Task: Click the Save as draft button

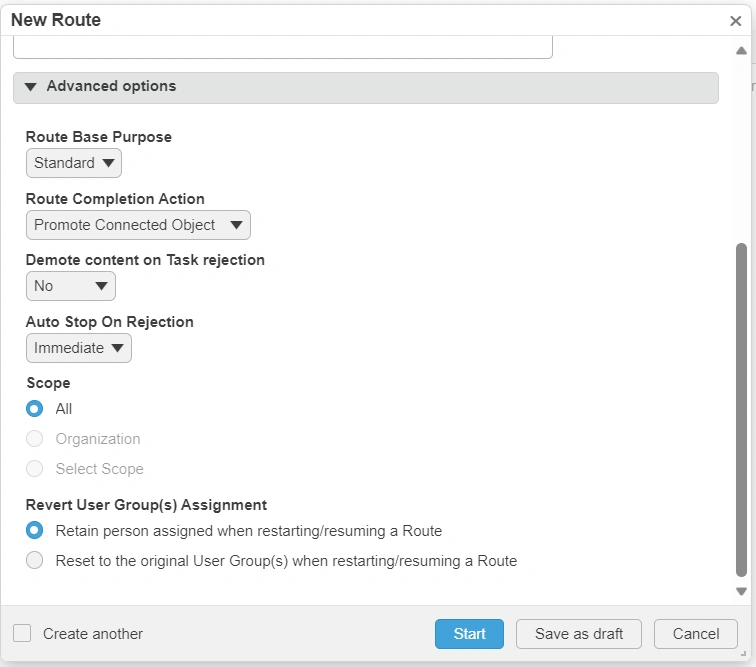Action: 579,634
